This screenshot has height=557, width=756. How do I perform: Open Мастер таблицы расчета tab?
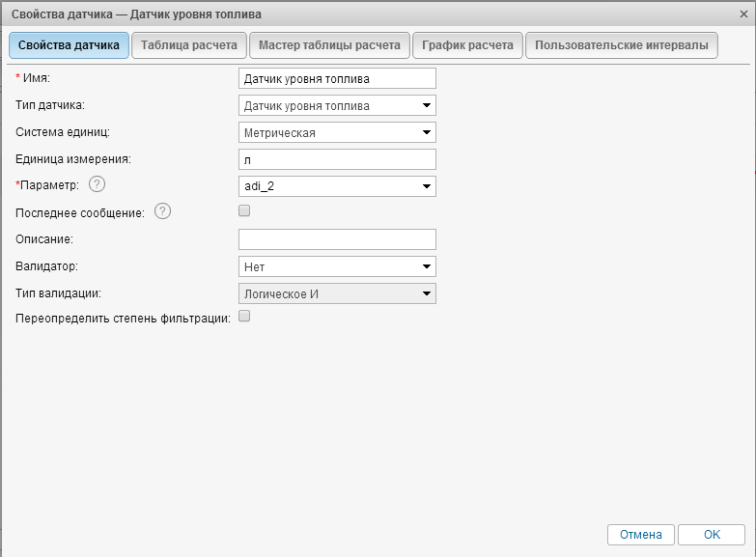(329, 45)
